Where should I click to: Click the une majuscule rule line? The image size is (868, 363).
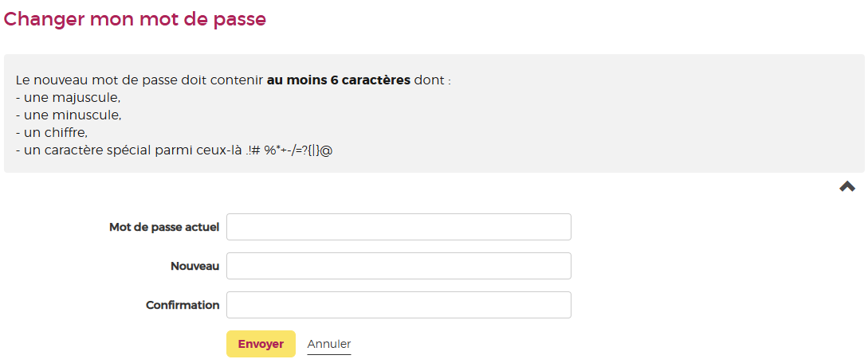click(x=68, y=98)
